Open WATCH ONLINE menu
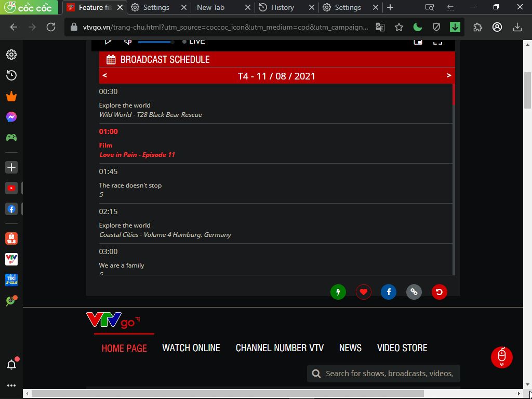This screenshot has height=399, width=532. click(191, 348)
